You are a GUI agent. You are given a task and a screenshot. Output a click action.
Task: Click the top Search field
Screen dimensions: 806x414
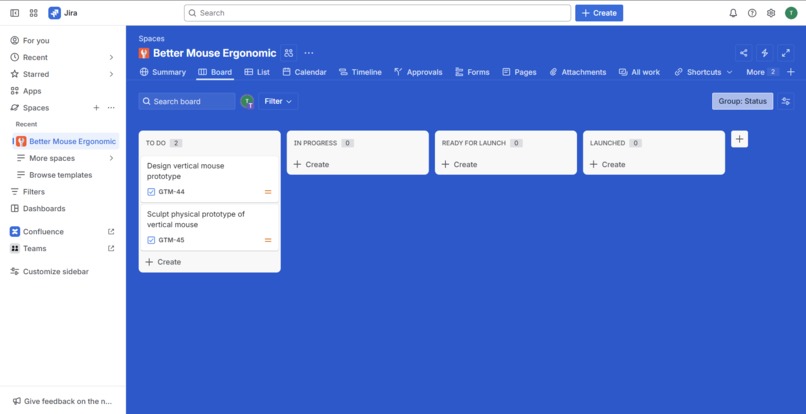(x=377, y=13)
